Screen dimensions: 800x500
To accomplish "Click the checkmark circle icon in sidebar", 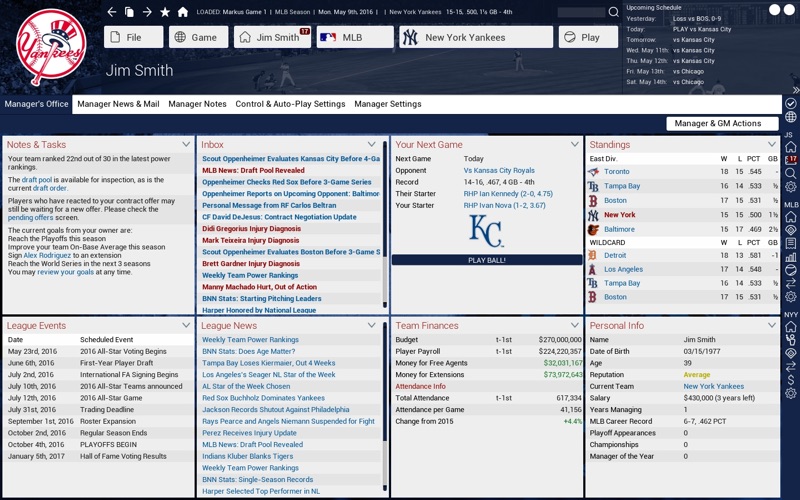I will pyautogui.click(x=790, y=104).
